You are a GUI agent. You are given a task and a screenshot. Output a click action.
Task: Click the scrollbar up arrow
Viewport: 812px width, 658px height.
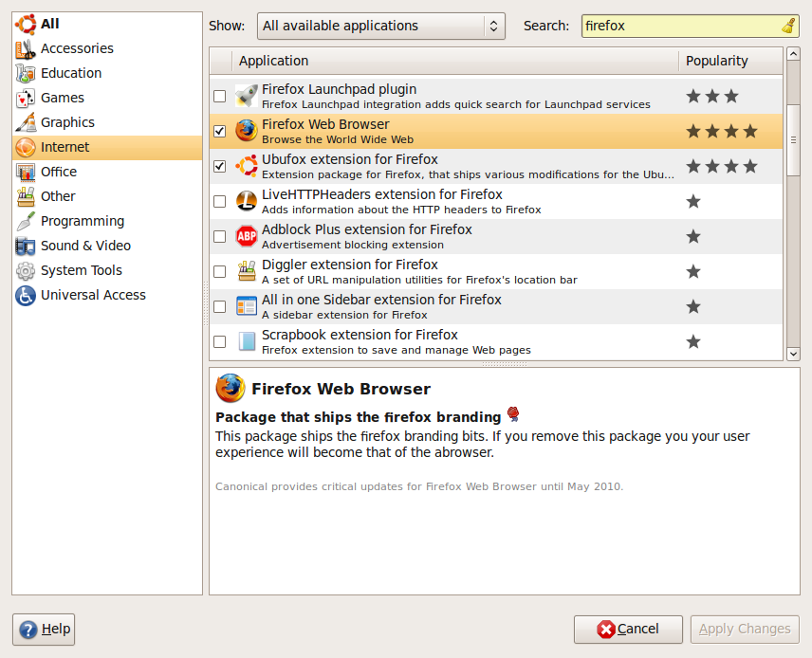[x=793, y=54]
